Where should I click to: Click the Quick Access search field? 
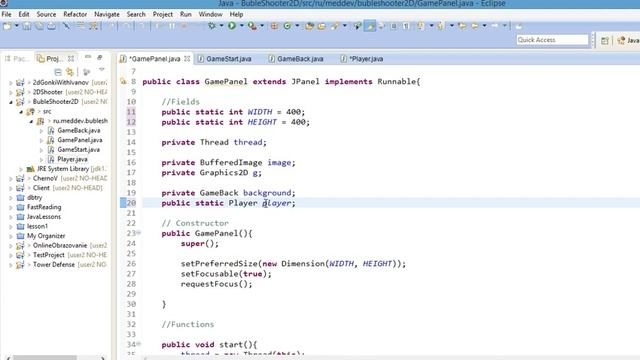[552, 40]
